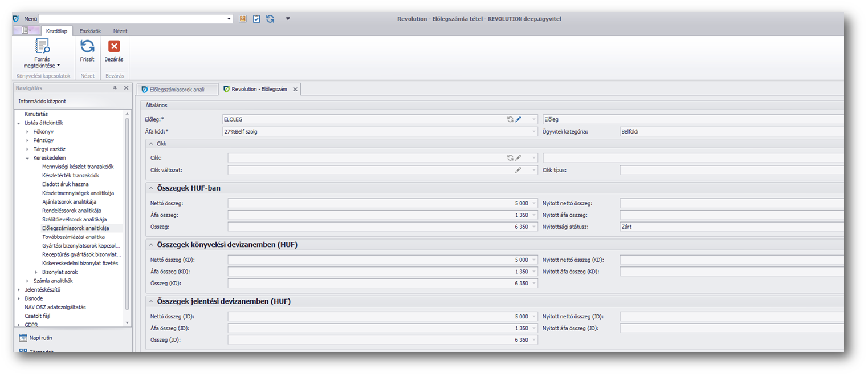Click the red Bezárás close icon
This screenshot has height=376, width=868.
[x=114, y=47]
